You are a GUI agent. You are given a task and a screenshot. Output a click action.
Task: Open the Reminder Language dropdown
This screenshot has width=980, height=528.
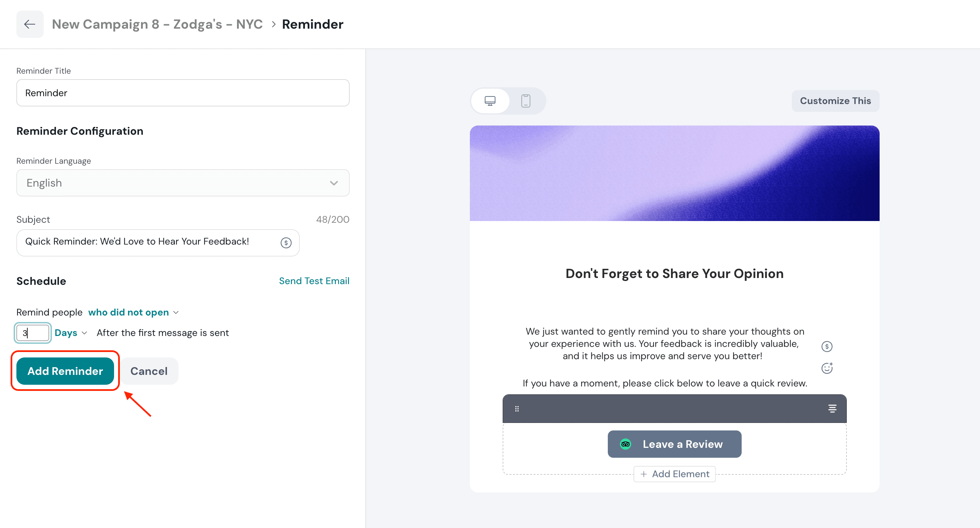coord(183,183)
